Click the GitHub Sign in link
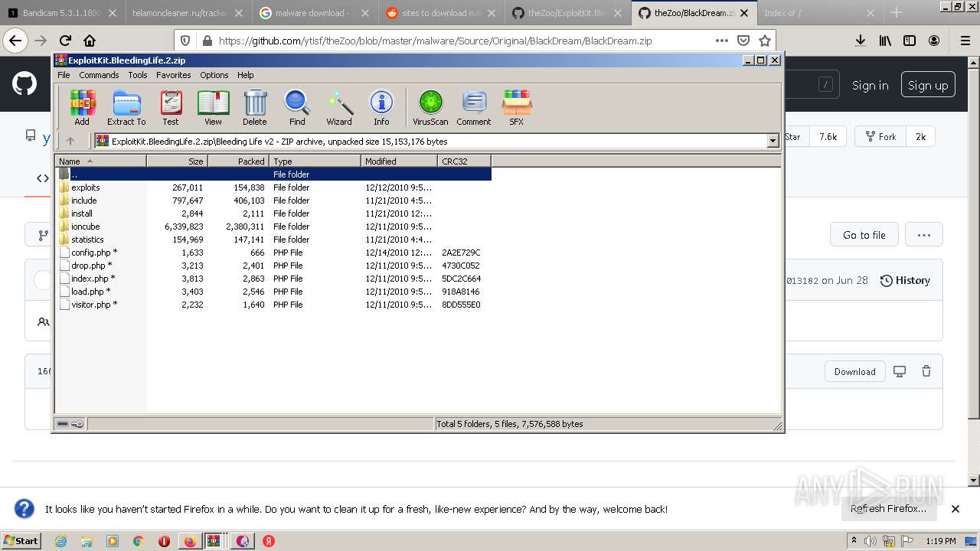Image resolution: width=980 pixels, height=551 pixels. pos(870,86)
